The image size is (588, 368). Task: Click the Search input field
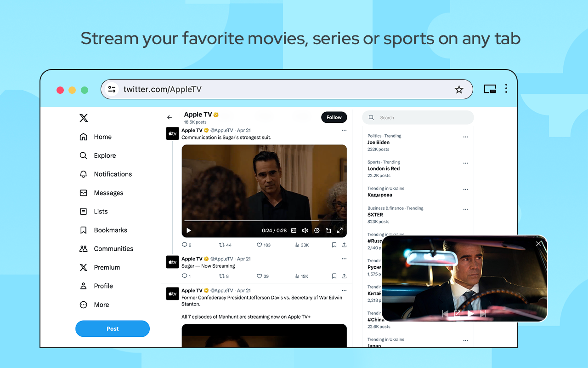tap(418, 117)
